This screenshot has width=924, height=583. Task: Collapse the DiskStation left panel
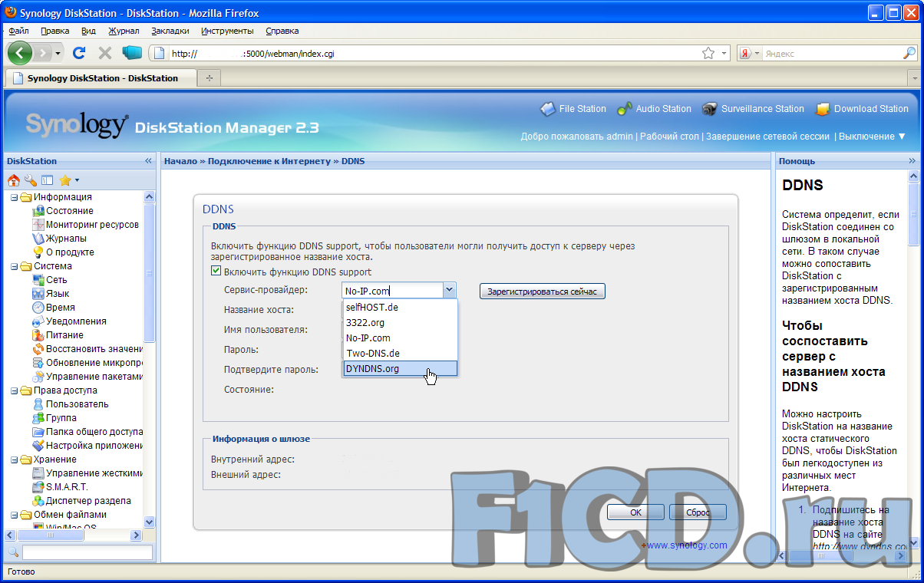[x=148, y=161]
